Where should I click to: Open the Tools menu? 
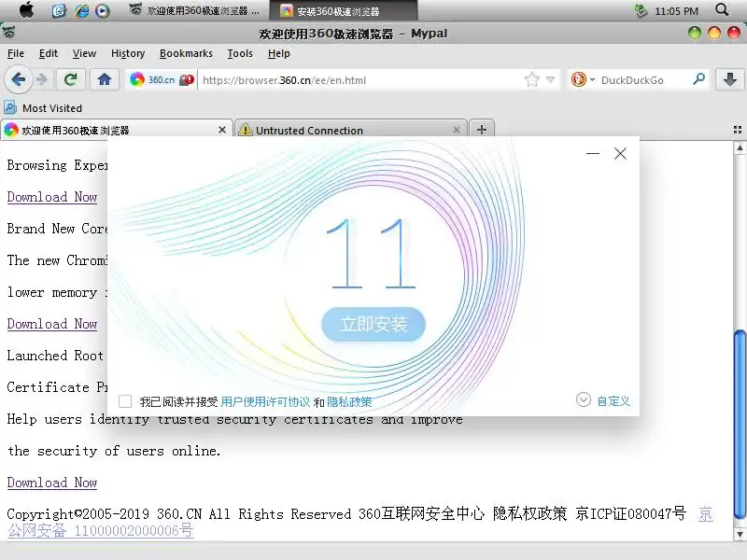pyautogui.click(x=240, y=53)
